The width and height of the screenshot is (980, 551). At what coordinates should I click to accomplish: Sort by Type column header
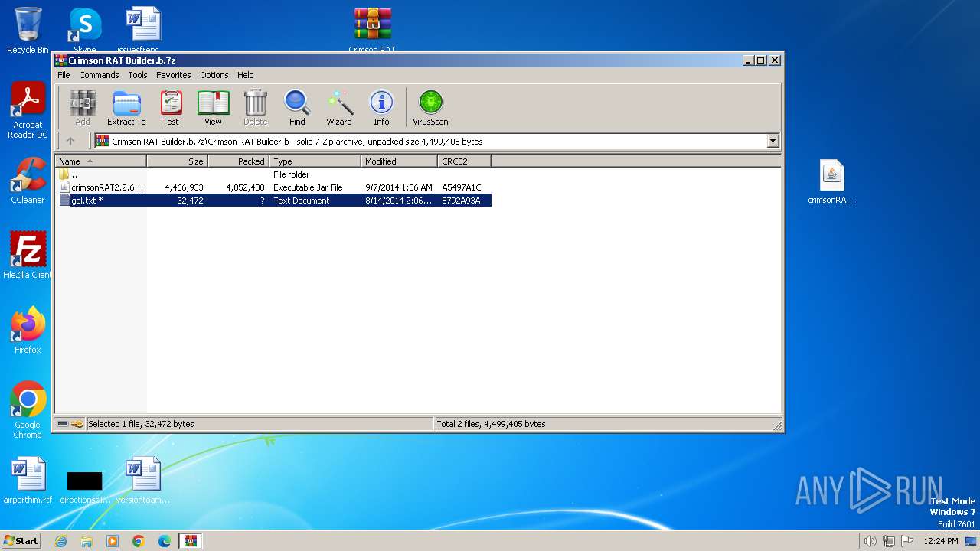tap(315, 161)
